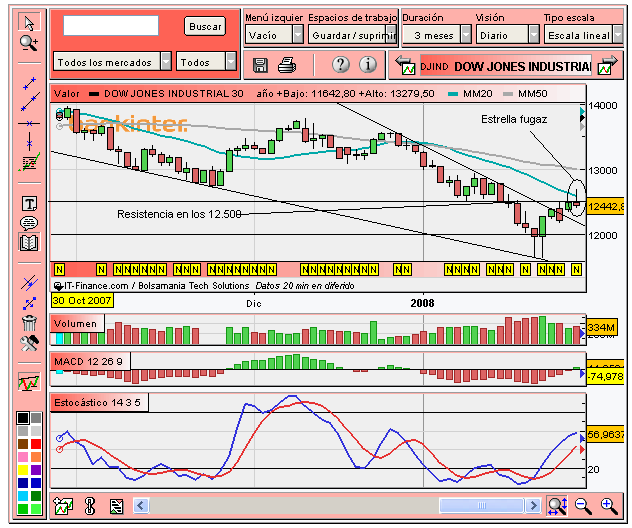Save the chart with floppy disk icon
Screen dimensions: 632x528
260,65
